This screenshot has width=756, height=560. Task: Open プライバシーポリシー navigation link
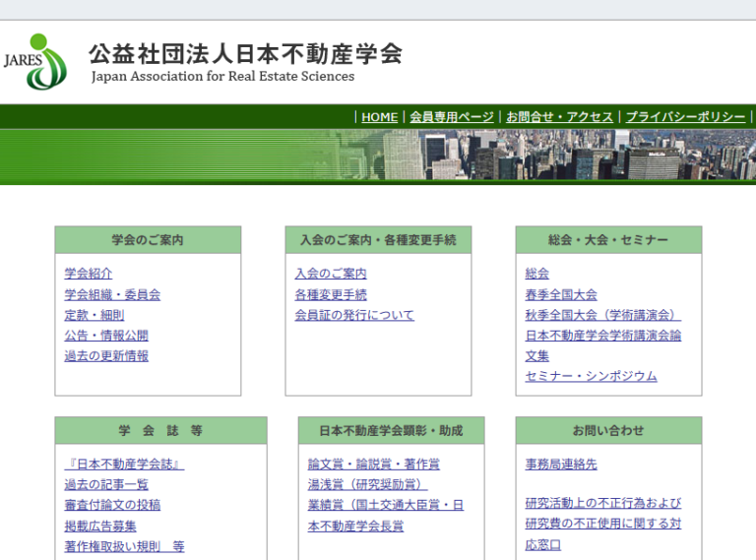pos(685,117)
